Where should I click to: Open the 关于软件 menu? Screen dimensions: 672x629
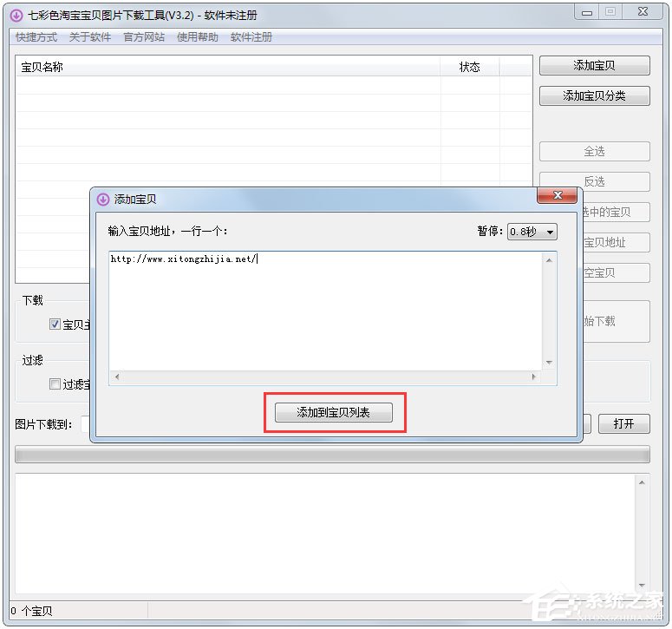pyautogui.click(x=90, y=37)
